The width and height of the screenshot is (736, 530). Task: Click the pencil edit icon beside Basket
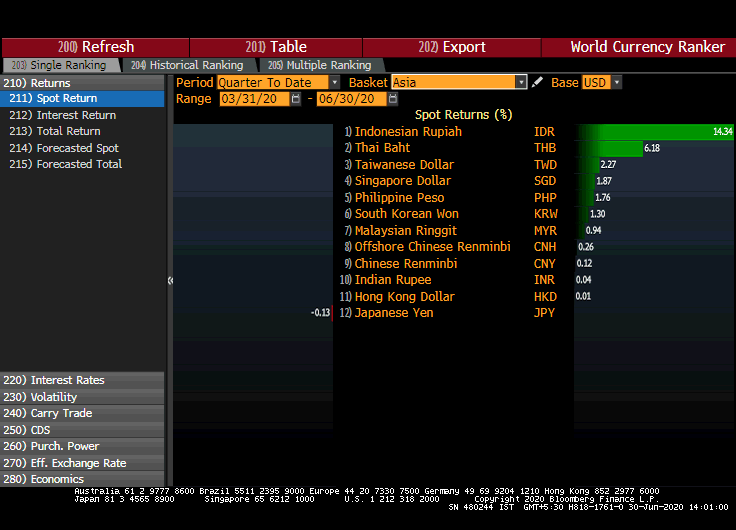[538, 83]
